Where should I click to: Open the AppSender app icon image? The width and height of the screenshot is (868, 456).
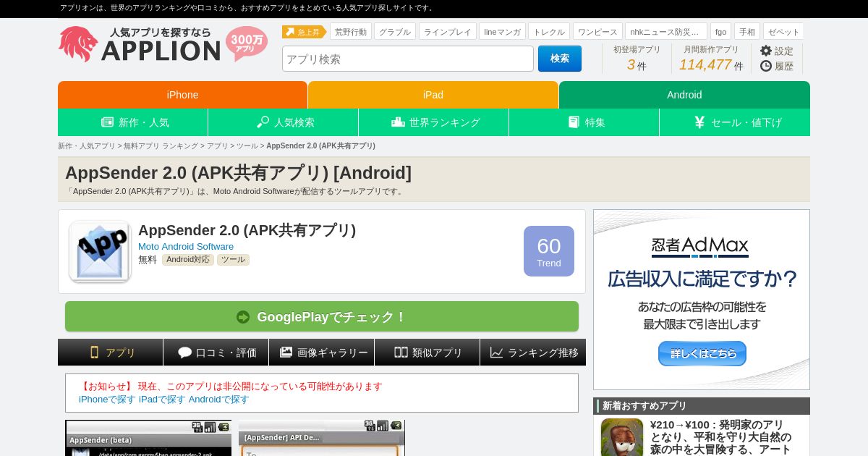100,251
